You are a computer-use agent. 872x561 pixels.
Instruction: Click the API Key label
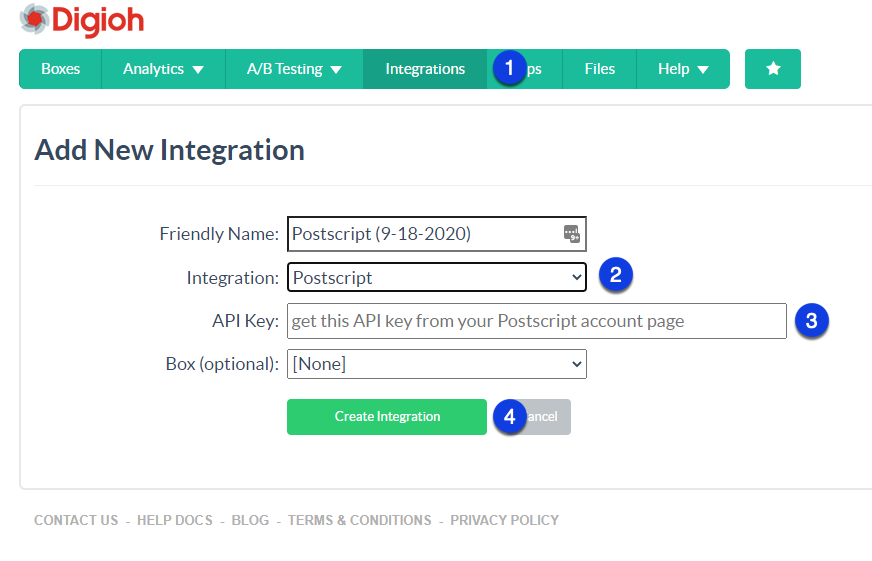point(245,321)
